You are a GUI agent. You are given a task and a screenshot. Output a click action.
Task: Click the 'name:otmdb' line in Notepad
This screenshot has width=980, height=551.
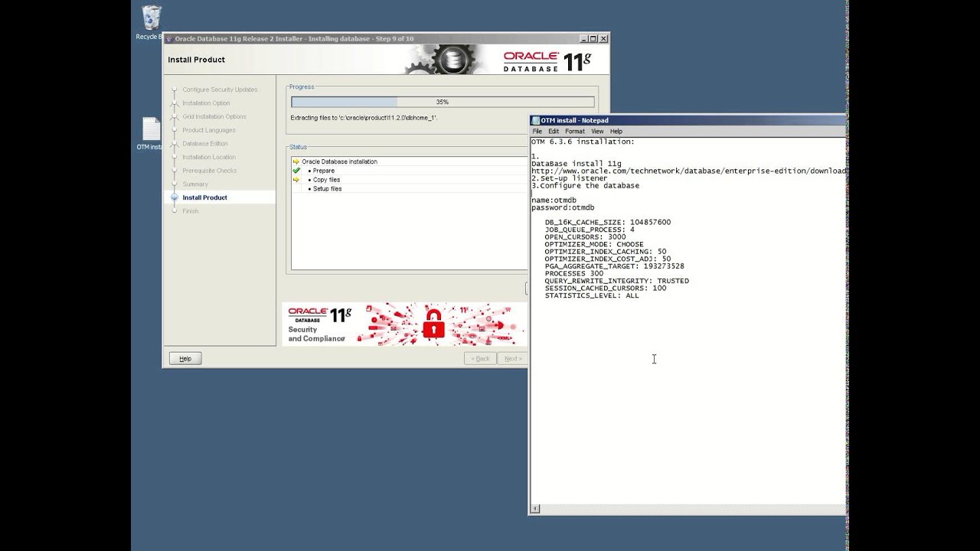tap(554, 201)
